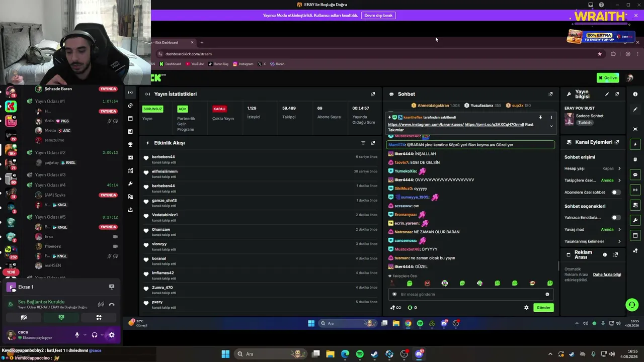Edit the Yayın bilgisi with pencil icon

(x=607, y=94)
